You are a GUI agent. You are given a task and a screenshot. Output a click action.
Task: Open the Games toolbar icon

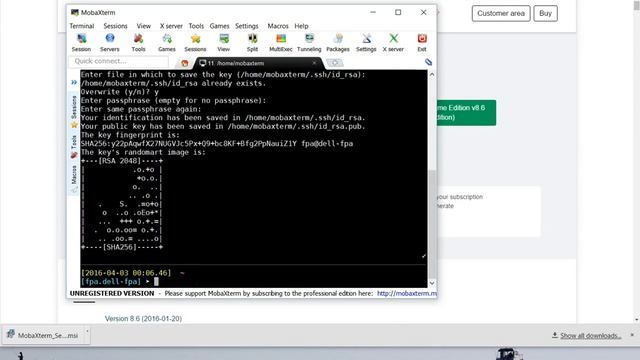(167, 42)
